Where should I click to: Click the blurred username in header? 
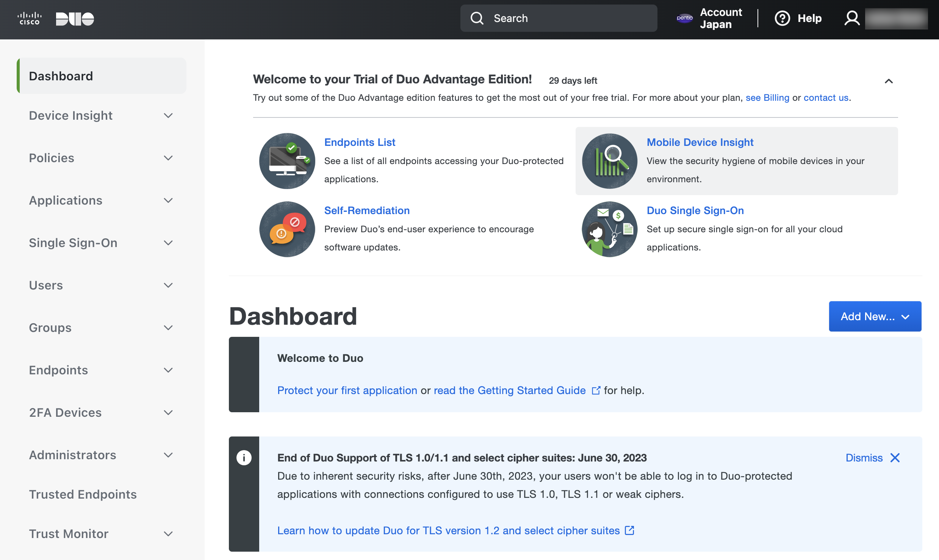coord(896,18)
